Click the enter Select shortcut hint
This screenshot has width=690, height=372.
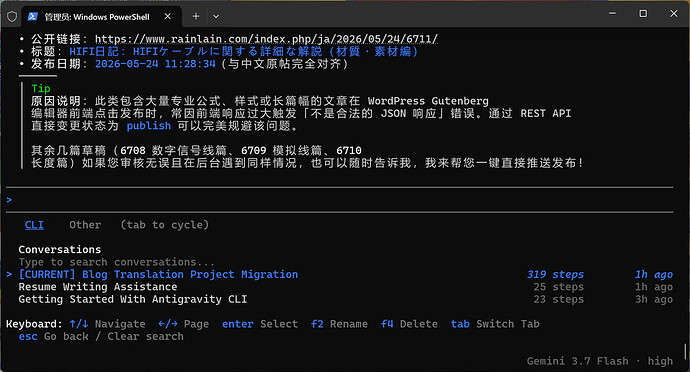point(260,324)
